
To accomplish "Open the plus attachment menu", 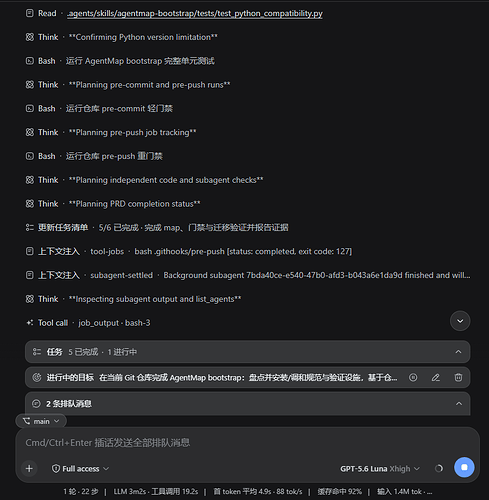I will pyautogui.click(x=29, y=468).
